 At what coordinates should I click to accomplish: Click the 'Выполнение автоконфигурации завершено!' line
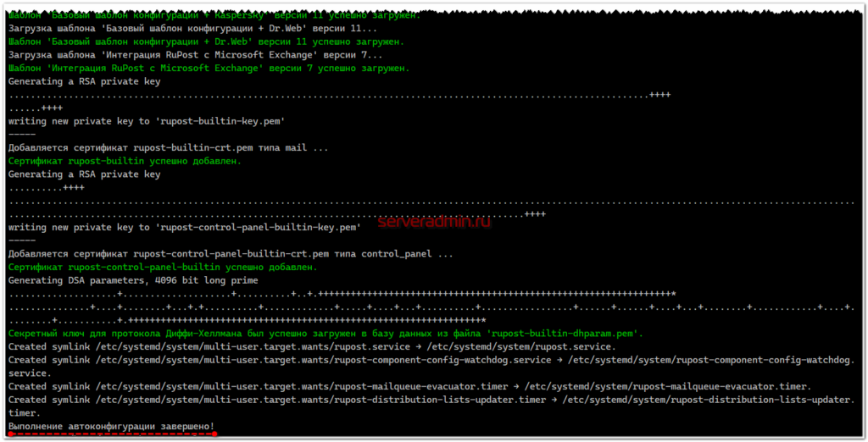(111, 426)
